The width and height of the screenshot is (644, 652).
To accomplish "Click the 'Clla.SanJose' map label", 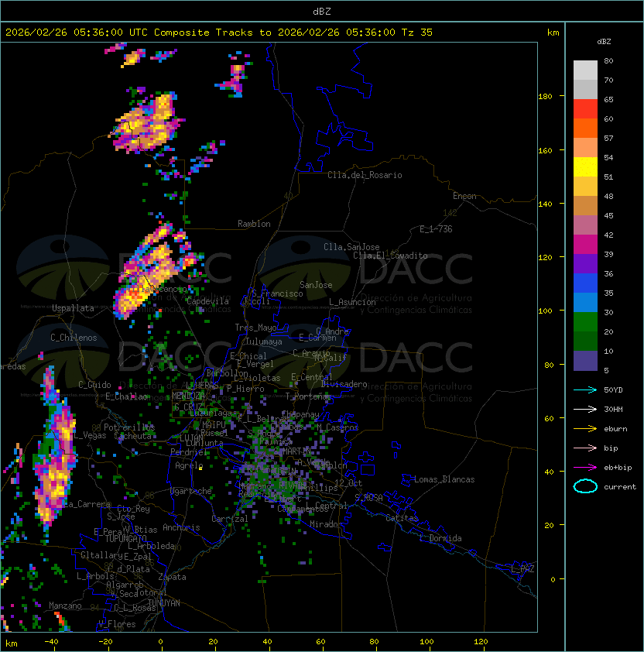I will click(351, 247).
